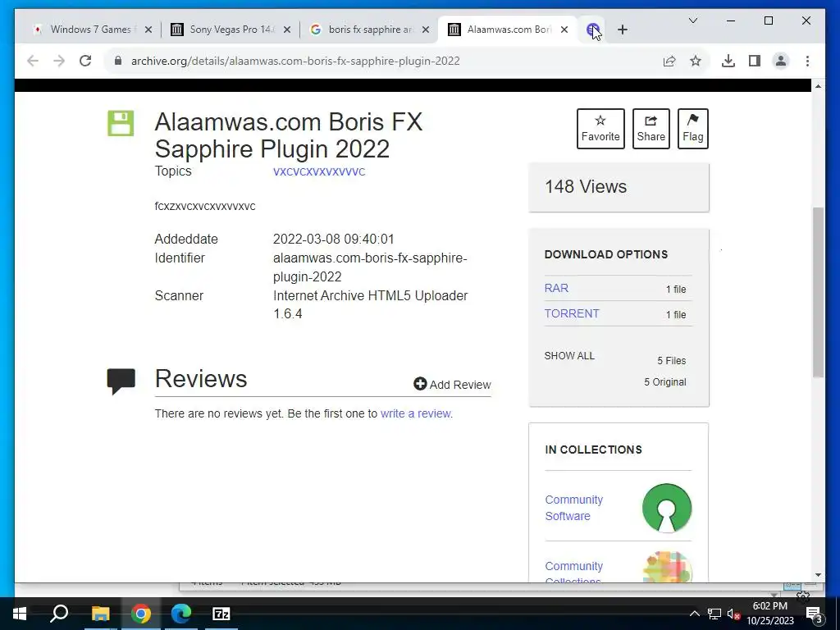Click the archive.org address bar
This screenshot has height=630, width=840.
385,61
